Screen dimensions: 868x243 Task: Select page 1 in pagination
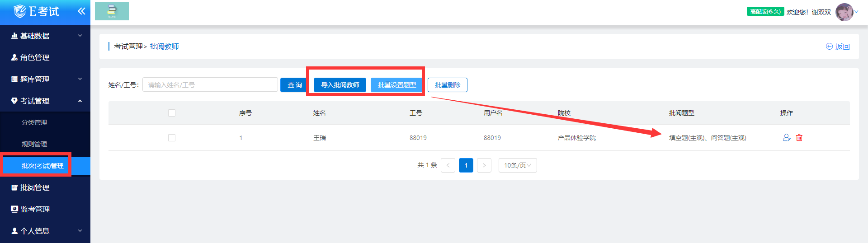coord(466,165)
